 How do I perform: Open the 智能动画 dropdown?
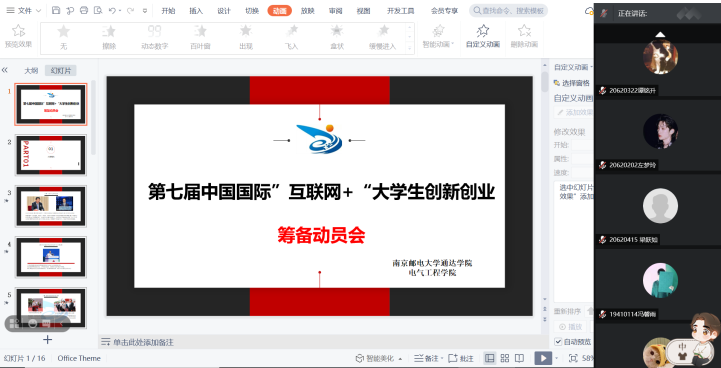(x=439, y=37)
